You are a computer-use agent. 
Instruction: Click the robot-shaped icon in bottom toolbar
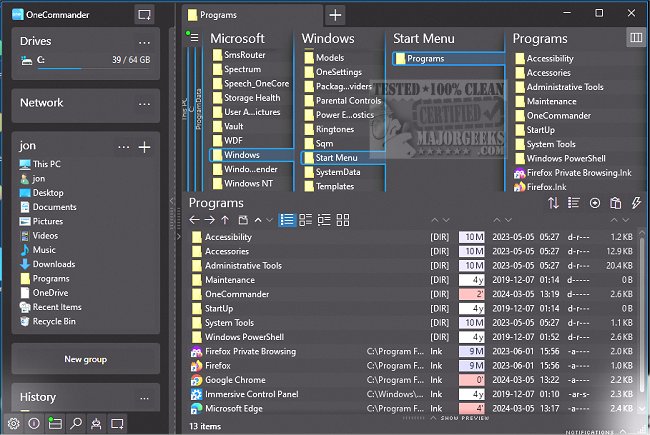click(96, 423)
